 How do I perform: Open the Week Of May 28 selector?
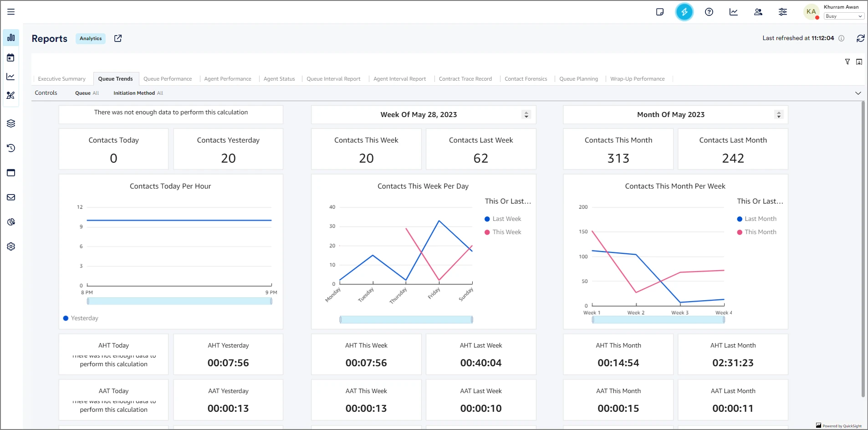pyautogui.click(x=526, y=115)
